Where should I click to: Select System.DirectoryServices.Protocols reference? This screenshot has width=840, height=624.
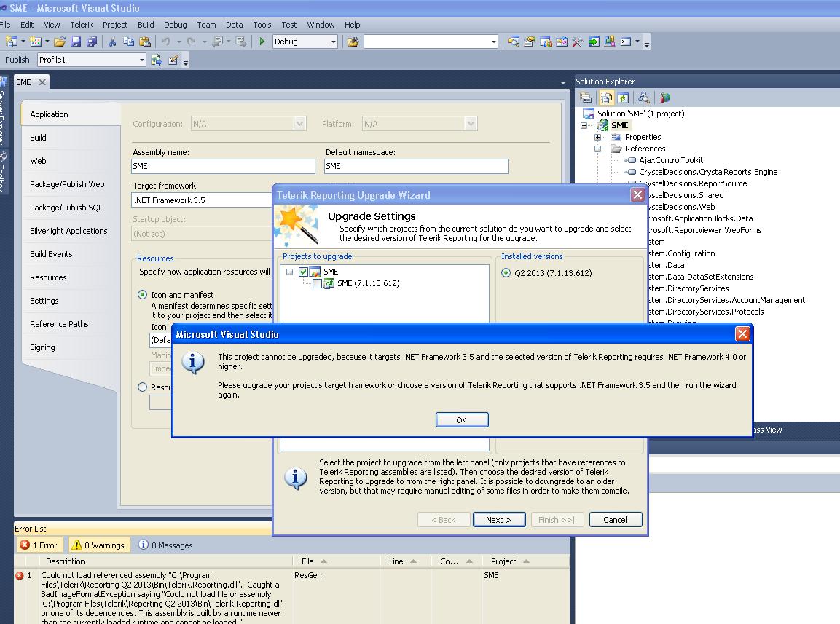pyautogui.click(x=706, y=312)
